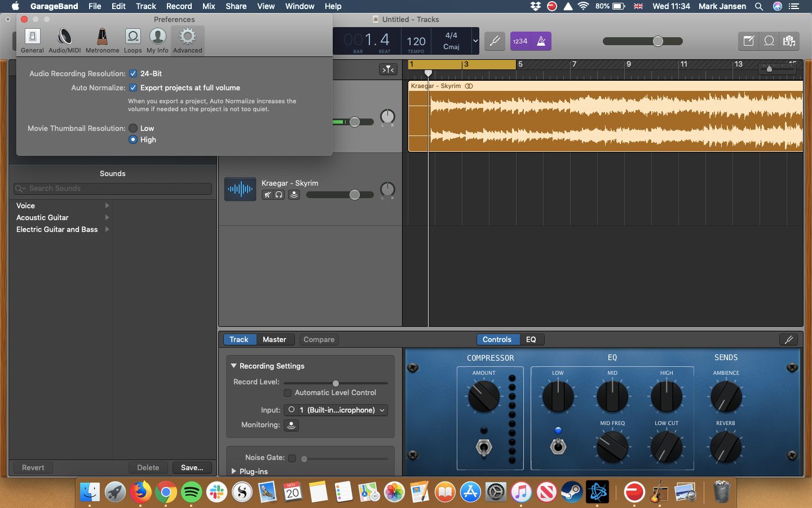This screenshot has height=508, width=812.
Task: Switch to Audio/MIDI preferences tab
Action: [64, 41]
